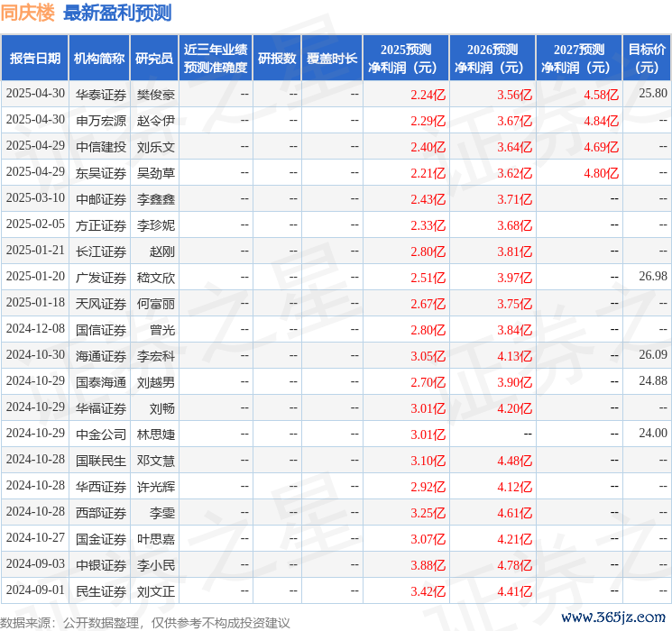This screenshot has height=631, width=672.
Task: Select the 中金公司 institution cell
Action: click(101, 434)
